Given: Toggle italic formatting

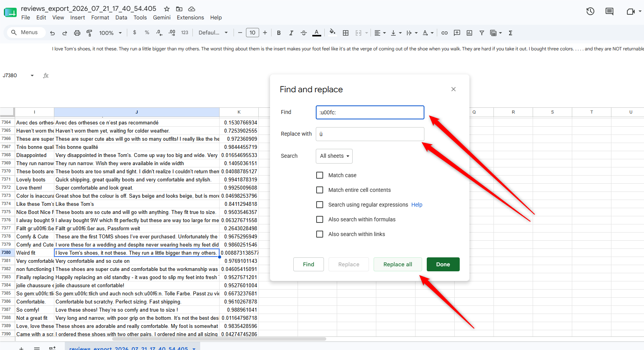Looking at the screenshot, I should click(291, 33).
